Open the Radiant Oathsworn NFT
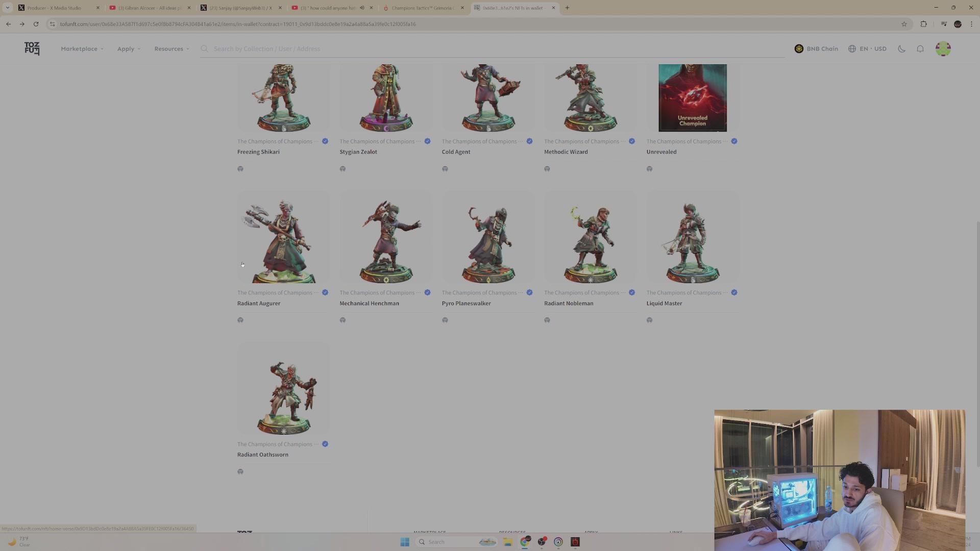 coord(283,389)
